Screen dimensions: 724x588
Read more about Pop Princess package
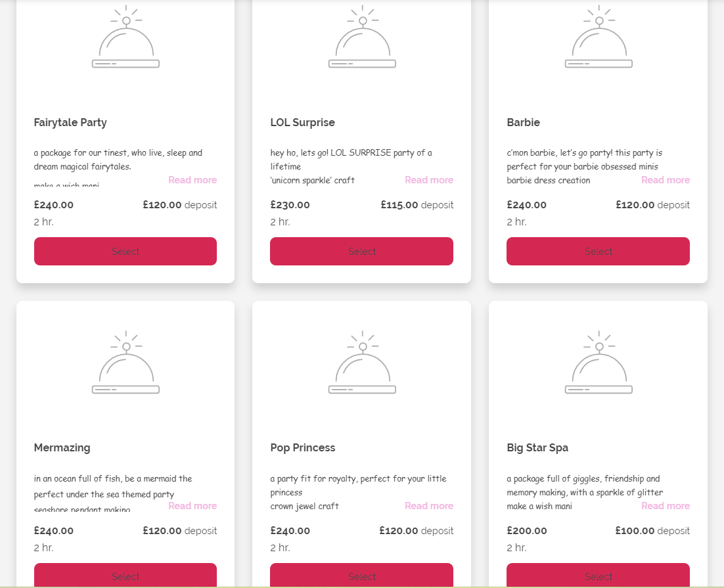click(429, 506)
